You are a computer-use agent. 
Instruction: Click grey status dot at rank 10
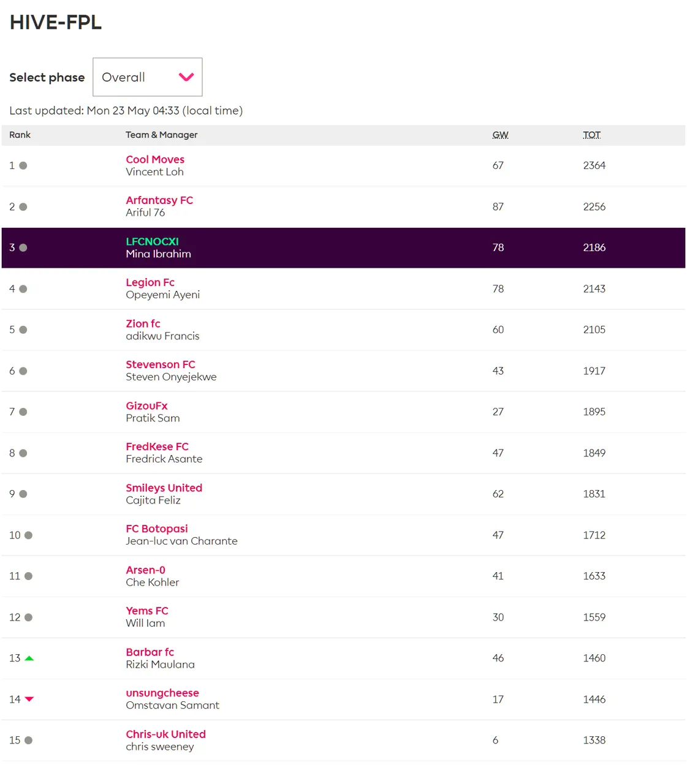(28, 535)
